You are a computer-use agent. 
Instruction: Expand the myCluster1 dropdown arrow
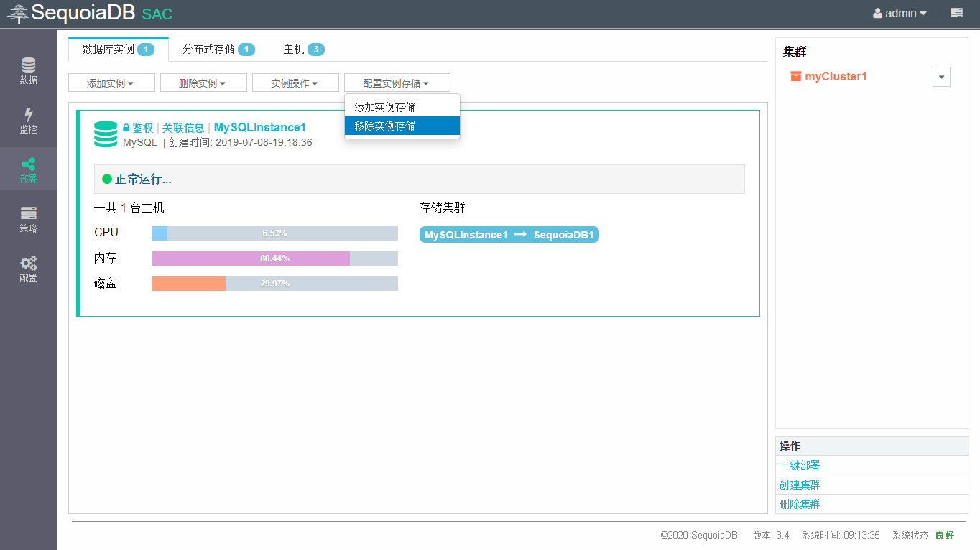[x=941, y=77]
